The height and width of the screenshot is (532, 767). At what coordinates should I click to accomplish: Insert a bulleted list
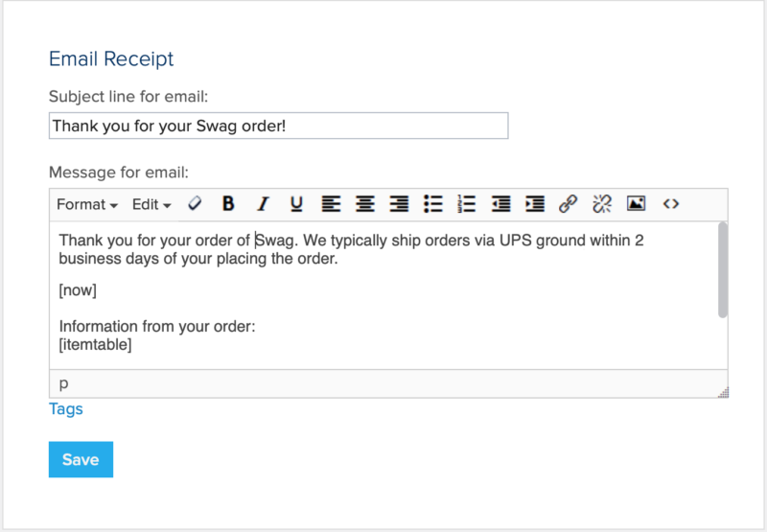pos(433,204)
